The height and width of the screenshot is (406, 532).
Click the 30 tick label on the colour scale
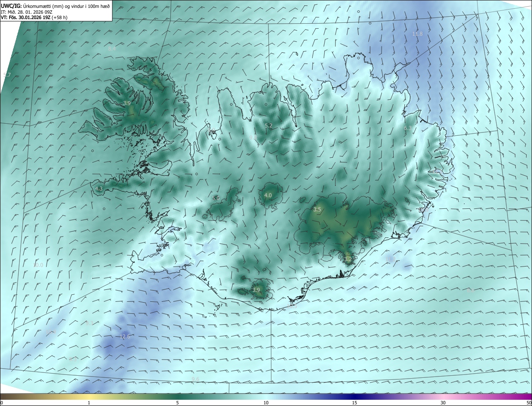443,403
